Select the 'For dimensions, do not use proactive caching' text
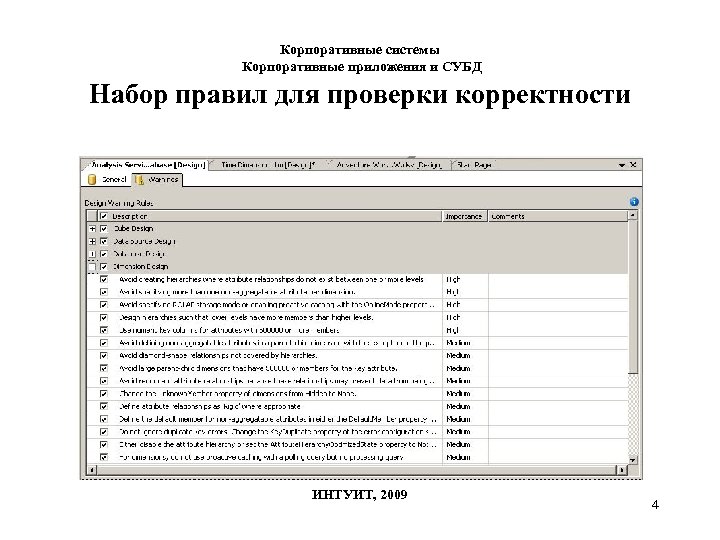720x540 pixels. (261, 457)
